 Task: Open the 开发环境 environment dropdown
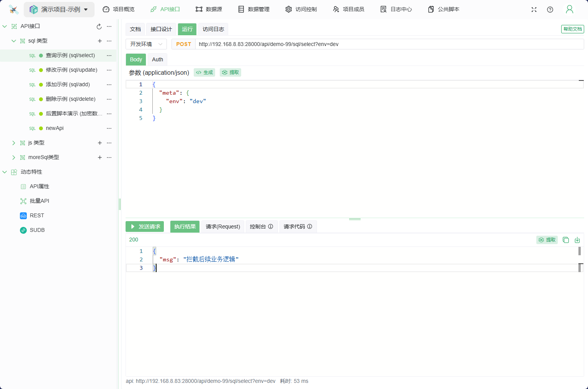[146, 44]
